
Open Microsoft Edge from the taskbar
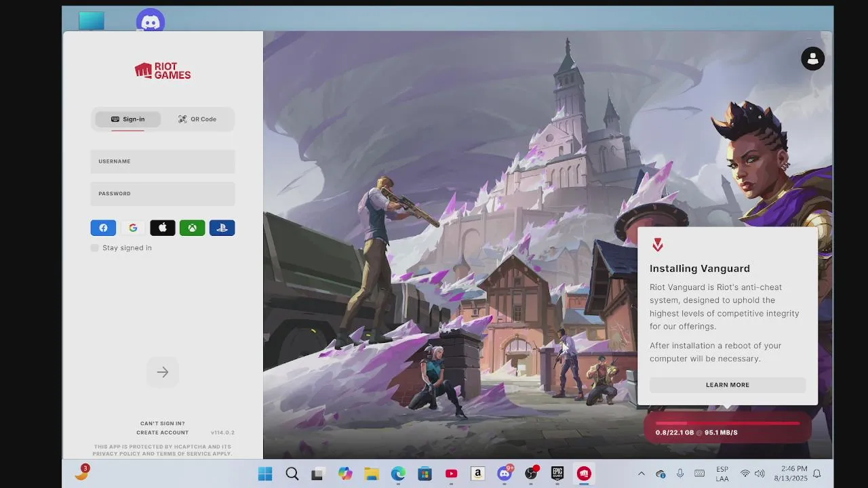pos(398,474)
